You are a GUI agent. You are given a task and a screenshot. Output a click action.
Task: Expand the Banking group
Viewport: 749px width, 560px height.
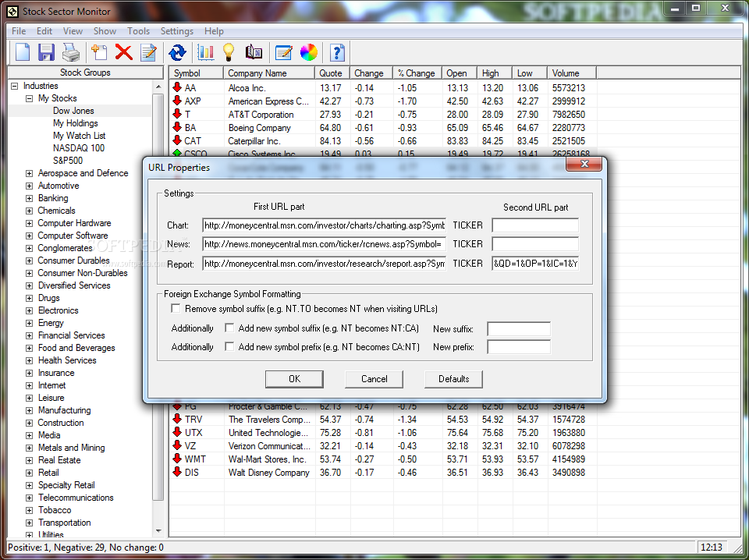(29, 198)
